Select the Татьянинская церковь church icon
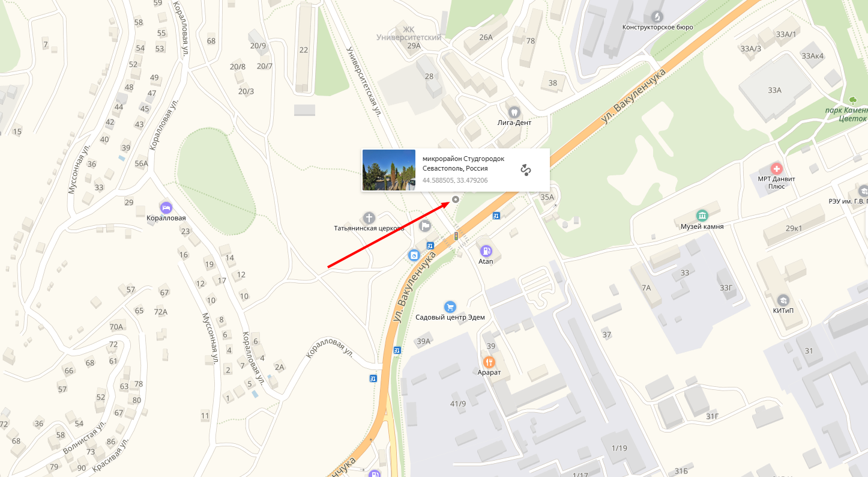Image resolution: width=868 pixels, height=477 pixels. [x=369, y=217]
